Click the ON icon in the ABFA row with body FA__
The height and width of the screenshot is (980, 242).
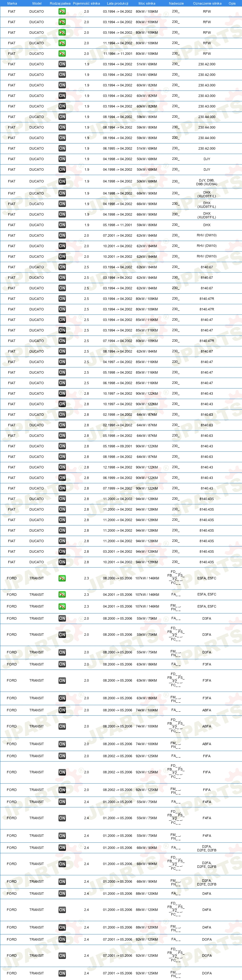62,710
